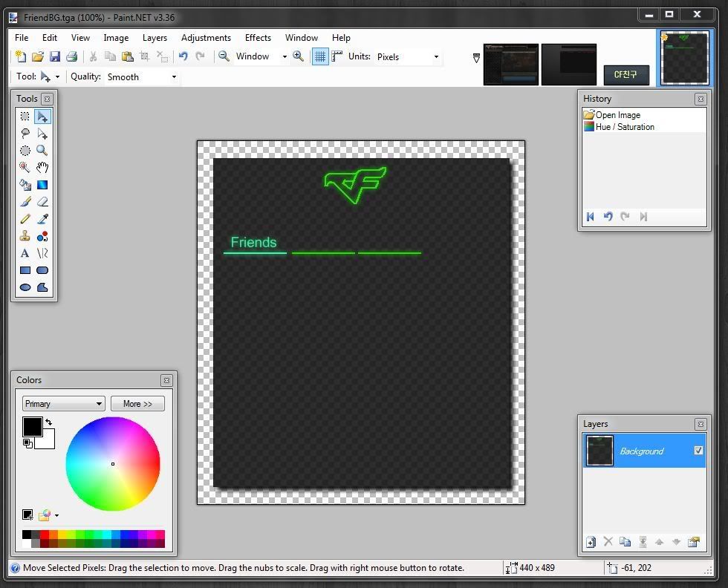Choose the Eraser tool
Image resolution: width=728 pixels, height=588 pixels.
[42, 202]
